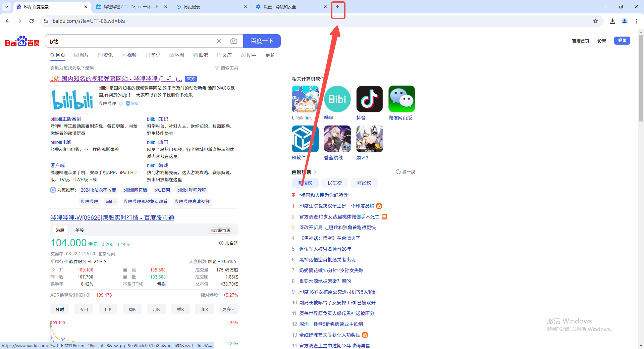The image size is (644, 349).
Task: Expand 百度热搜 arrow
Action: click(315, 172)
